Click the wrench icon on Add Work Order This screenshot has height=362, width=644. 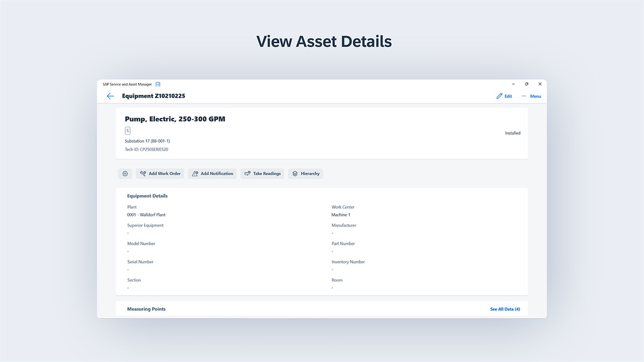143,173
